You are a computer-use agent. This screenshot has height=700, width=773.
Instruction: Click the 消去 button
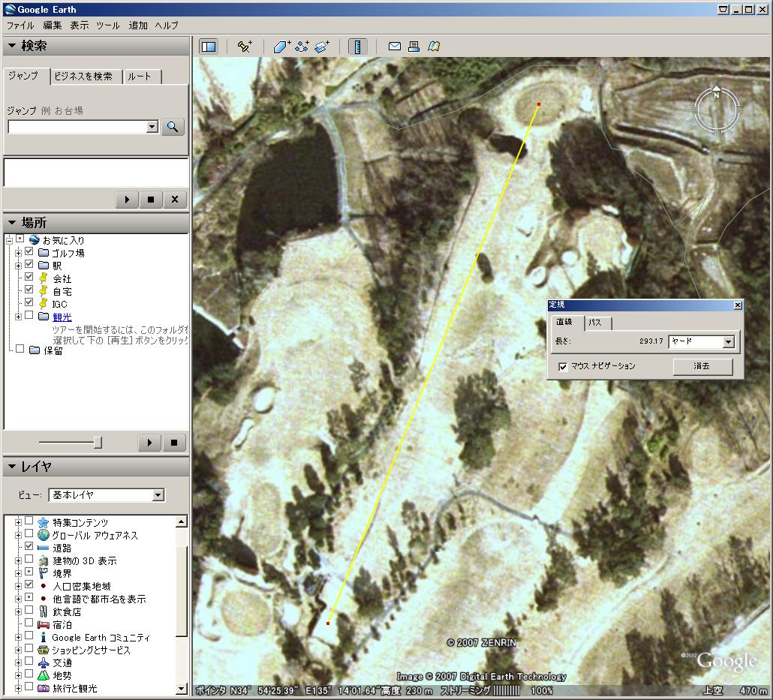coord(702,366)
